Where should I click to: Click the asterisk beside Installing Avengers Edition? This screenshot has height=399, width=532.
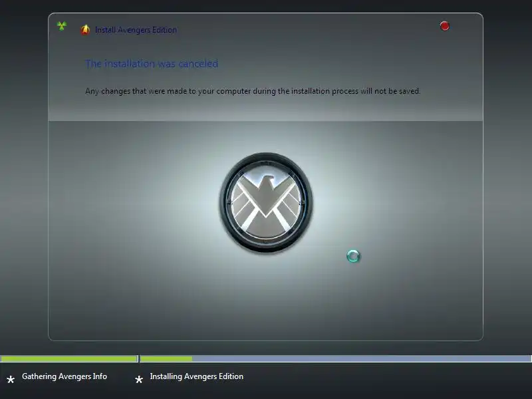coord(139,379)
